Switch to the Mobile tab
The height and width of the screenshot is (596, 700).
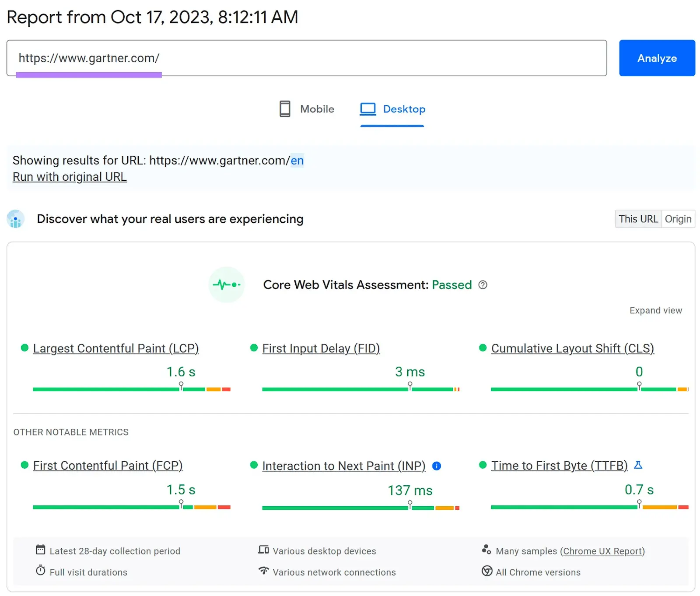tap(307, 109)
